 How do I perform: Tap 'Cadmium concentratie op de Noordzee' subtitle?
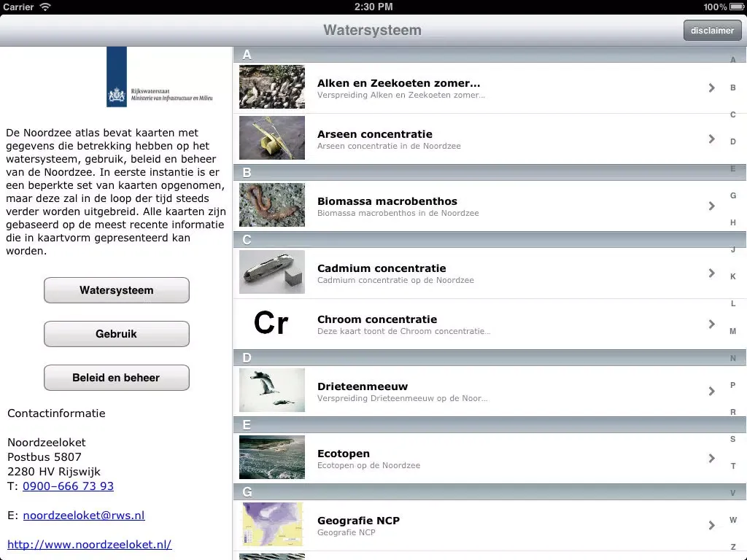(395, 280)
